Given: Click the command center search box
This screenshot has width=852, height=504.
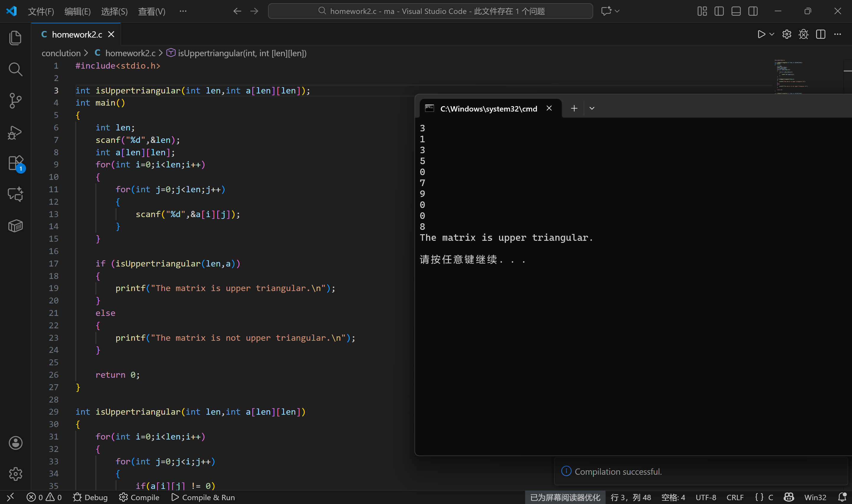Looking at the screenshot, I should coord(430,11).
